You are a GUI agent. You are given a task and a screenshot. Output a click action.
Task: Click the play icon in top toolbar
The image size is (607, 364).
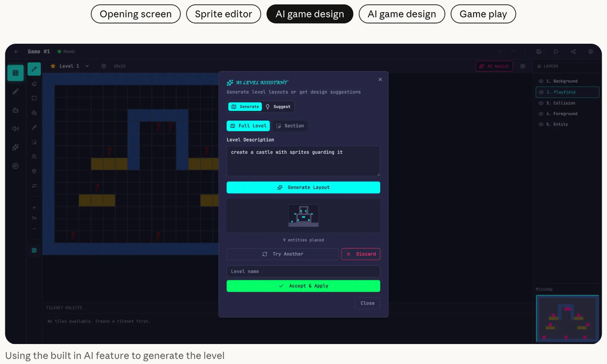point(556,52)
